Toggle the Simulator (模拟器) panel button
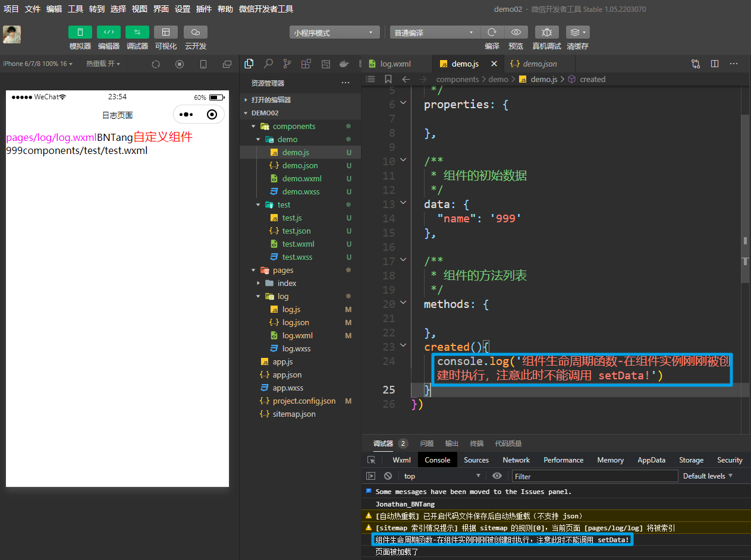The height and width of the screenshot is (560, 751). click(80, 32)
